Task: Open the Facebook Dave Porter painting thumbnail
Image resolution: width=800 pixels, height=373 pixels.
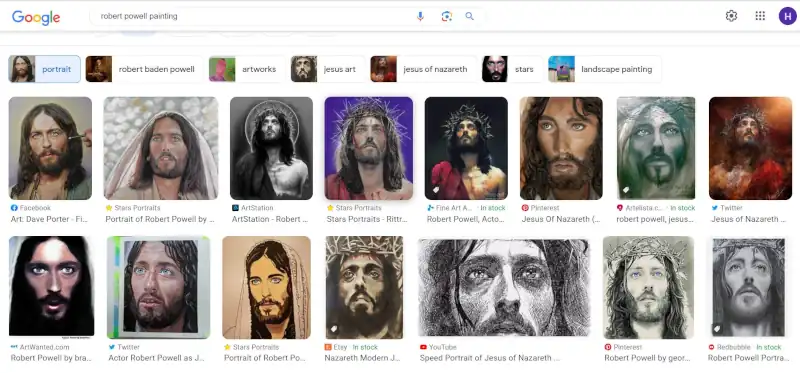Action: 51,148
